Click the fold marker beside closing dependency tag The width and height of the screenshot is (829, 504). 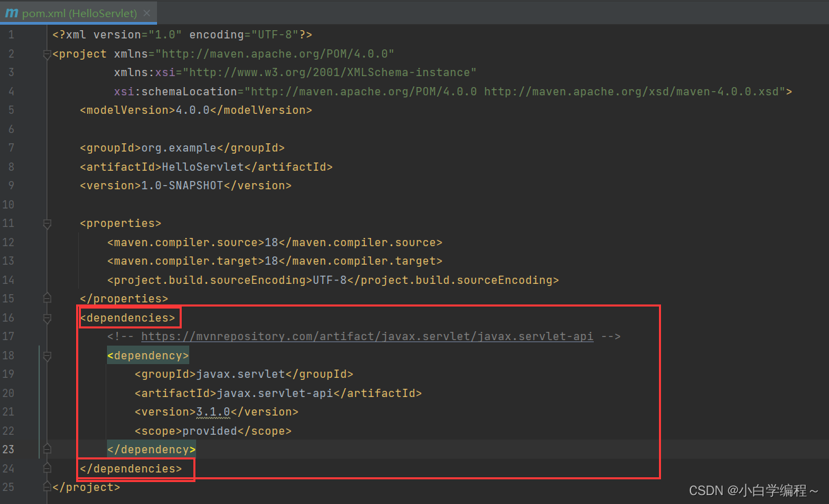click(x=46, y=448)
